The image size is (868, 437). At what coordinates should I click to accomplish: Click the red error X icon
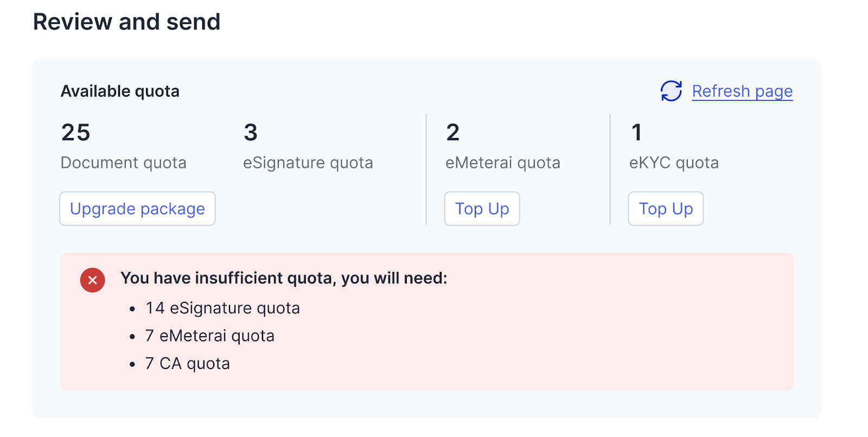(93, 280)
